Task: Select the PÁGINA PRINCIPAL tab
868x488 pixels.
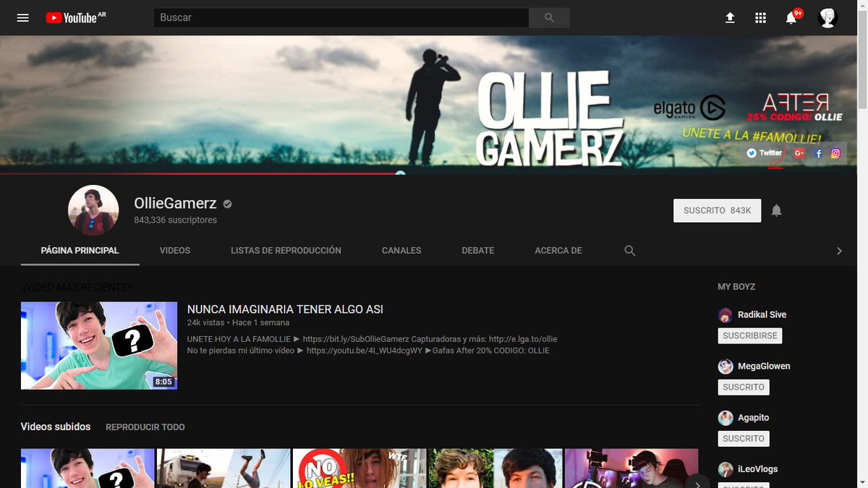Action: 80,251
